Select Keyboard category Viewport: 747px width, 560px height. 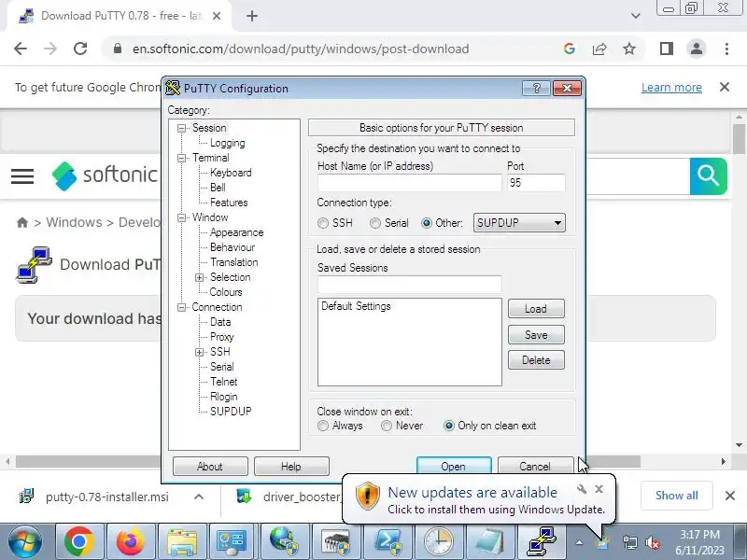[231, 173]
